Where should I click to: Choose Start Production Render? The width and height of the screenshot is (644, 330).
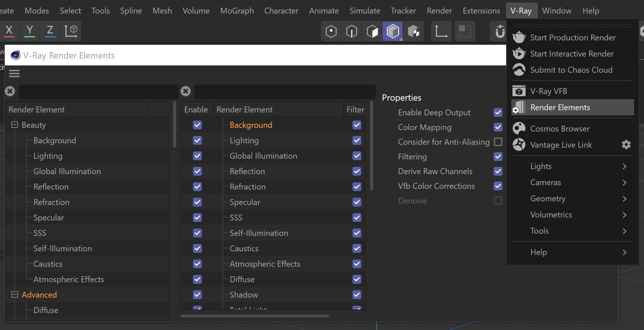pos(573,37)
